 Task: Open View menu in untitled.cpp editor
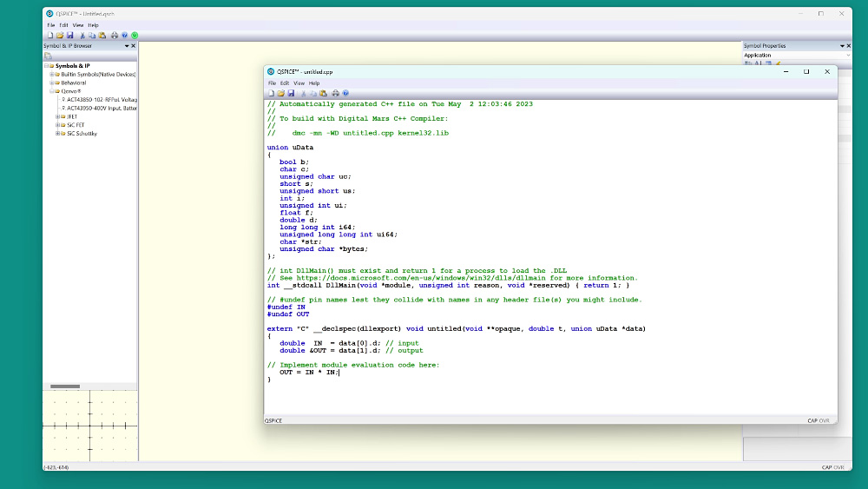[299, 83]
